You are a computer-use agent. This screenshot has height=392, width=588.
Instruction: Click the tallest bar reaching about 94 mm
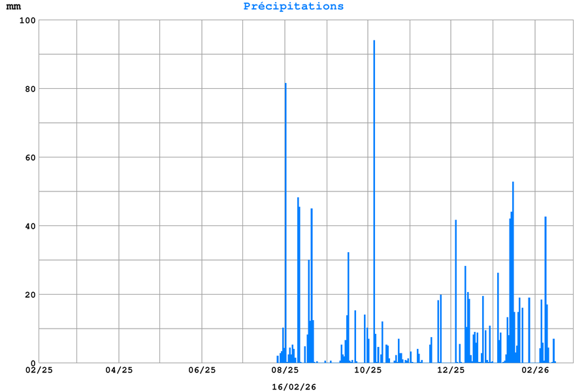(x=374, y=196)
